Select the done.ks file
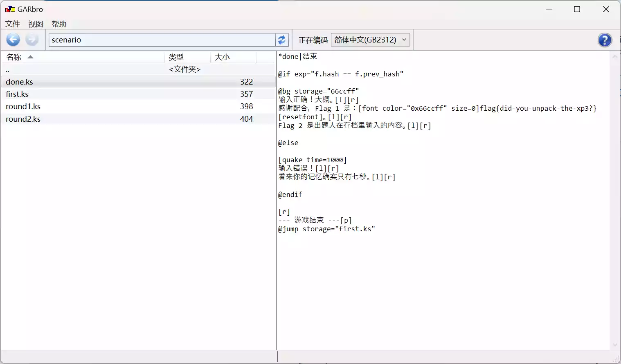This screenshot has width=621, height=364. [138, 82]
